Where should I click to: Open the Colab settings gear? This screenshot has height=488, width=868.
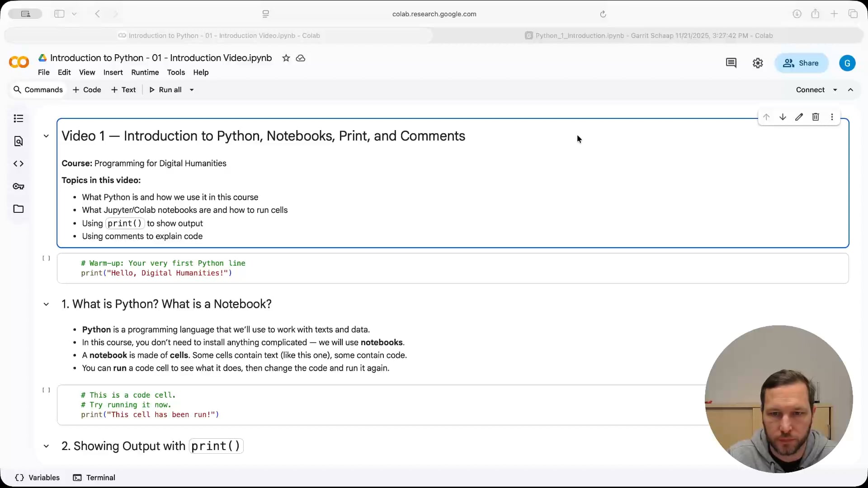pos(758,63)
